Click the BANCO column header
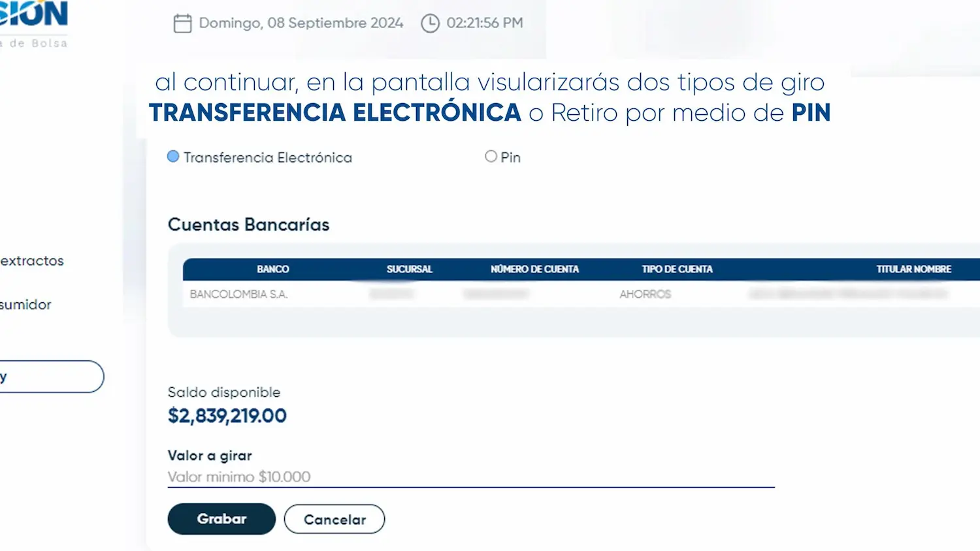Viewport: 980px width, 551px height. 273,269
